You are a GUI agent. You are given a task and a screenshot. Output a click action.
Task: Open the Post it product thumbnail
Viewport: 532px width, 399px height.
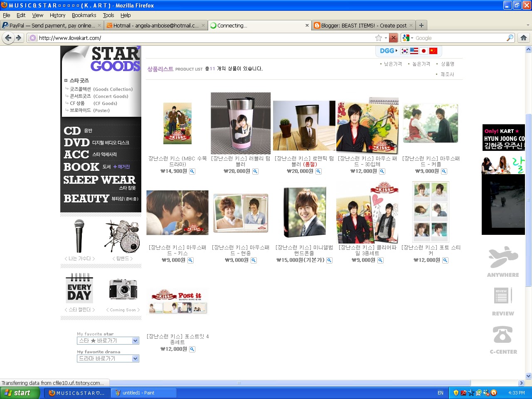pos(177,301)
